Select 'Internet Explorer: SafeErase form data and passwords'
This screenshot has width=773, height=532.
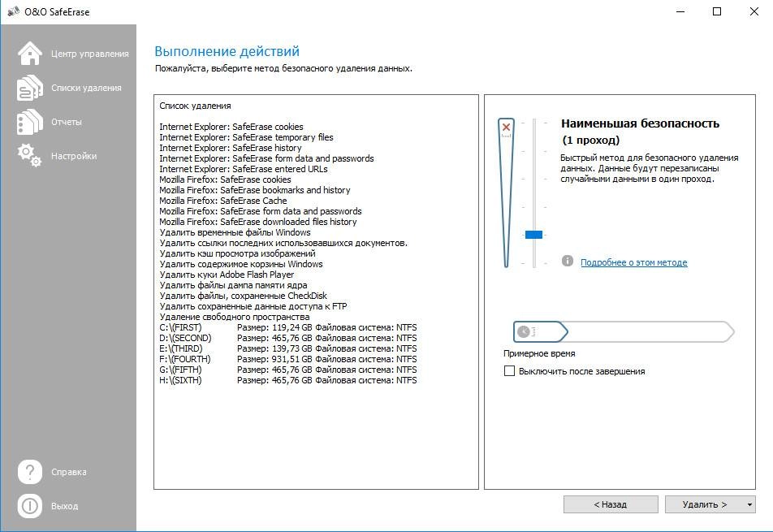[x=266, y=158]
